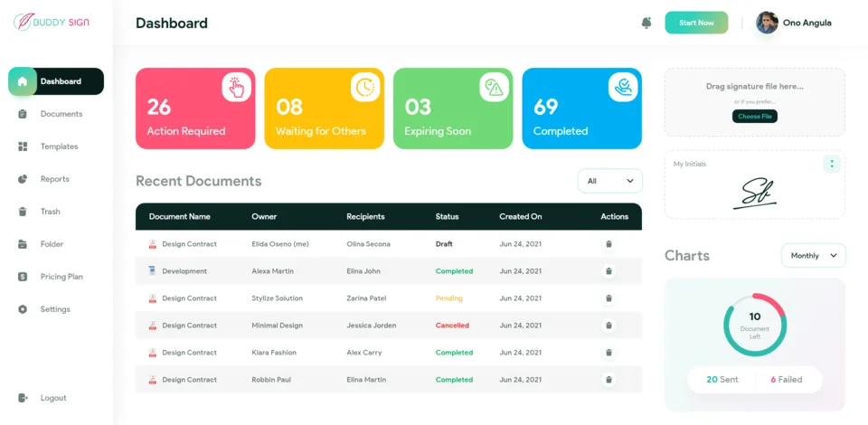The height and width of the screenshot is (425, 868).
Task: Open the Action Required card
Action: click(195, 109)
